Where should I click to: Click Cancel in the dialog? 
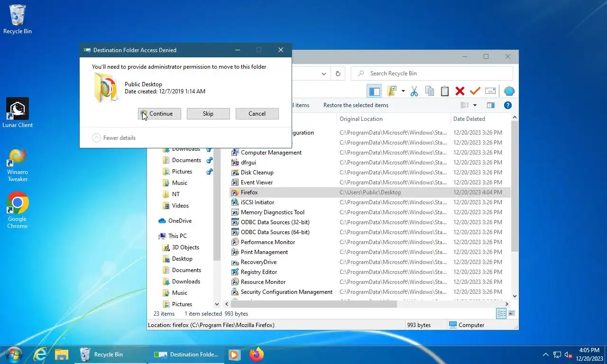pos(257,114)
